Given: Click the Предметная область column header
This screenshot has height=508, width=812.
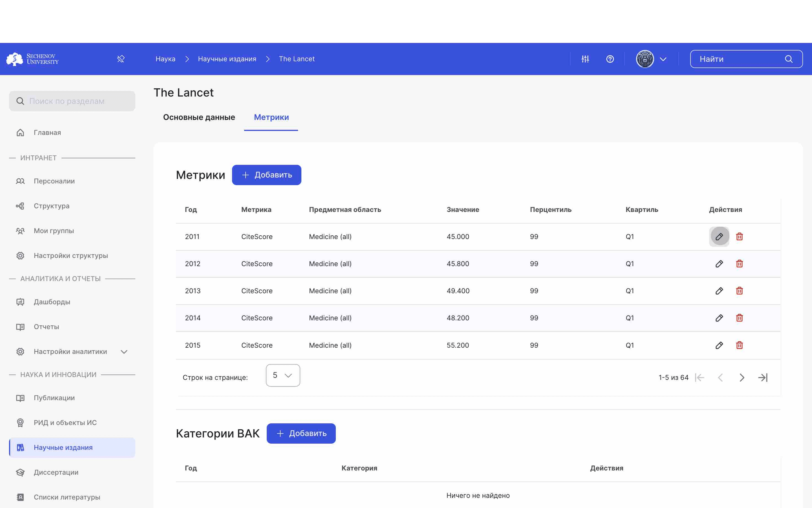Looking at the screenshot, I should 345,210.
